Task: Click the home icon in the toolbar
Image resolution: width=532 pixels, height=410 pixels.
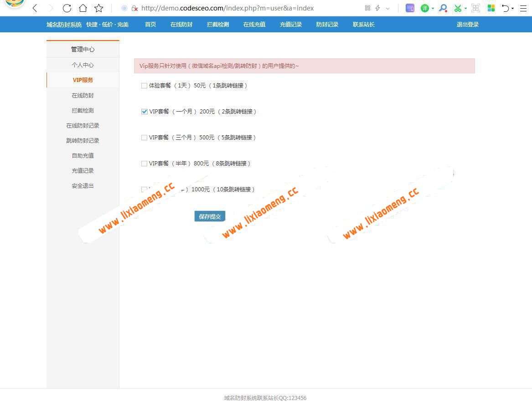Action: click(83, 8)
